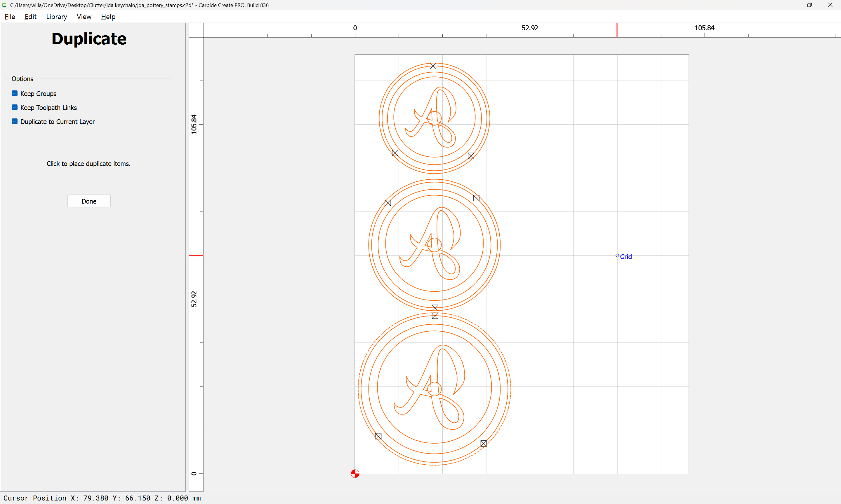Open the Library menu

click(56, 17)
